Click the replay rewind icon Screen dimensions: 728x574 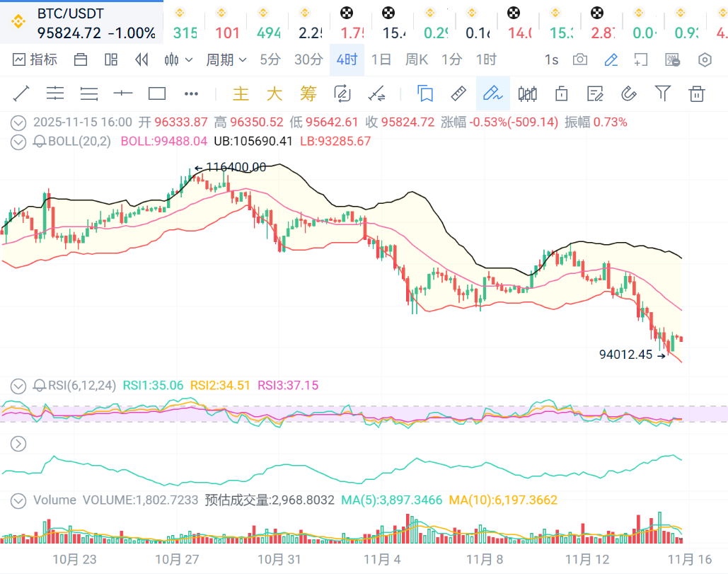141,60
